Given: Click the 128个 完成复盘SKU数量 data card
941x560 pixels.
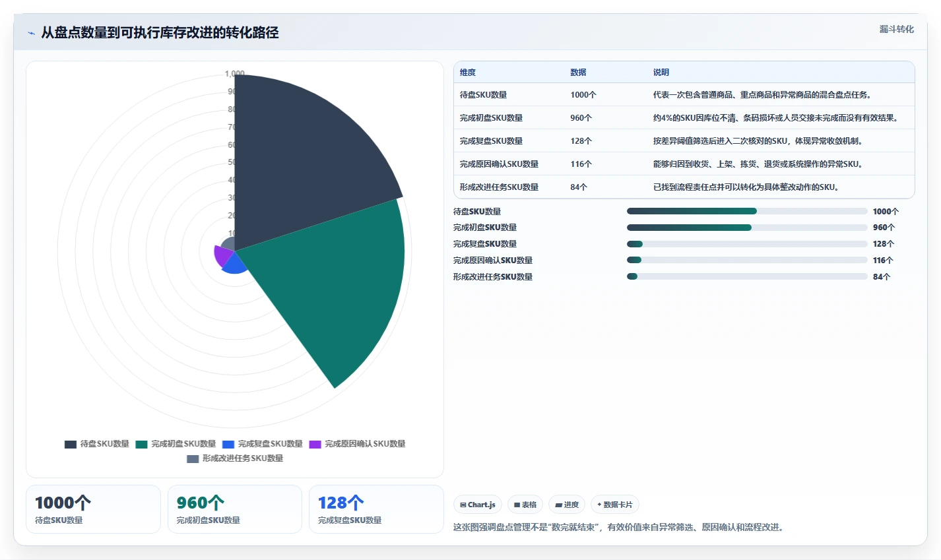Looking at the screenshot, I should (x=376, y=509).
